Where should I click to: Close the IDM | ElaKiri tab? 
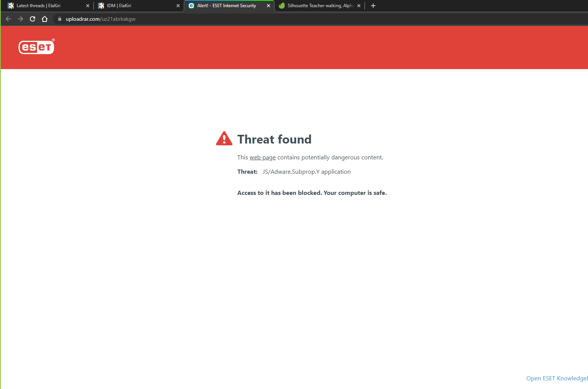point(178,6)
